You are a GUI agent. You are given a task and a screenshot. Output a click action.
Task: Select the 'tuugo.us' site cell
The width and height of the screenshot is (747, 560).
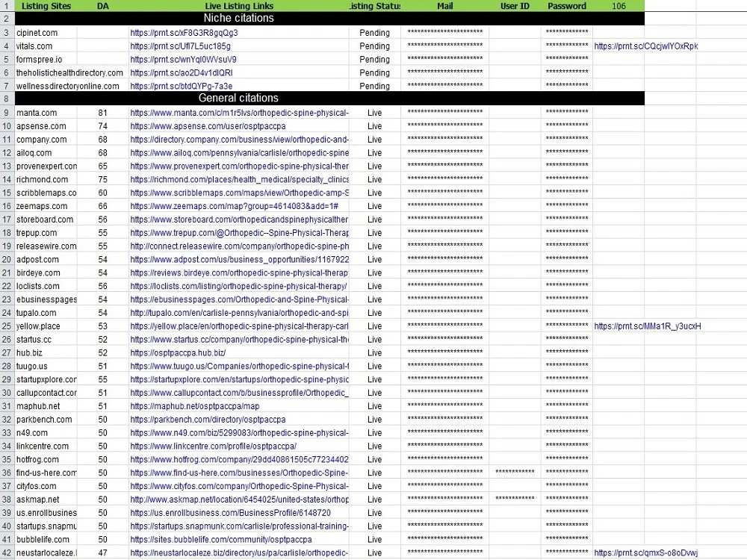tap(46, 366)
